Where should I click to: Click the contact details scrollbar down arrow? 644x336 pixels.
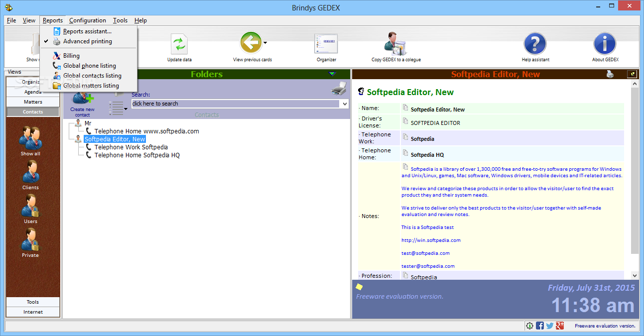635,275
